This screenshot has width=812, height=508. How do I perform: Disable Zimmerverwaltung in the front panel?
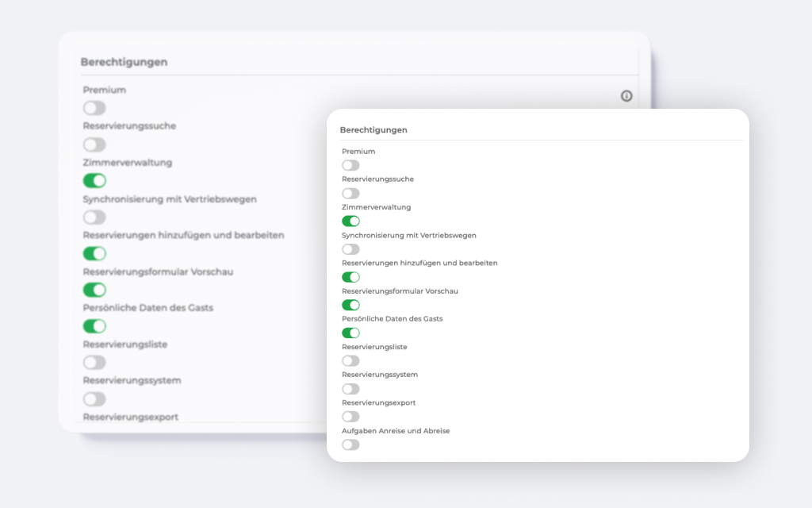[x=350, y=221]
